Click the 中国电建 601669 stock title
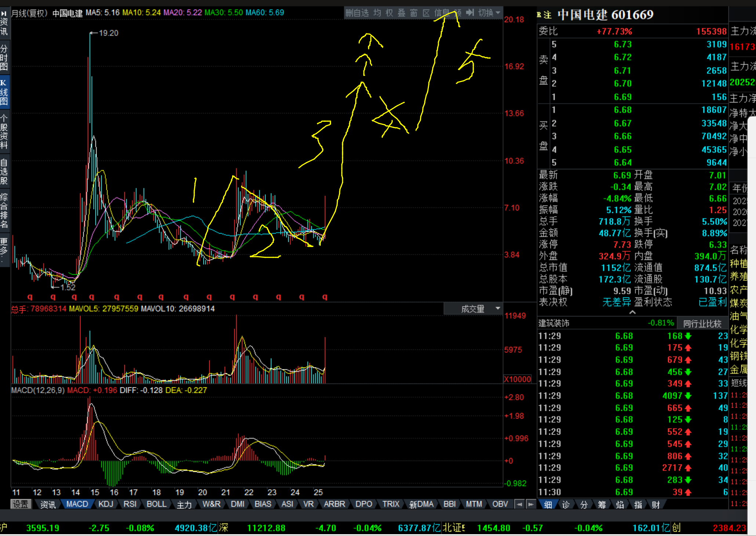756x536 pixels. [605, 15]
